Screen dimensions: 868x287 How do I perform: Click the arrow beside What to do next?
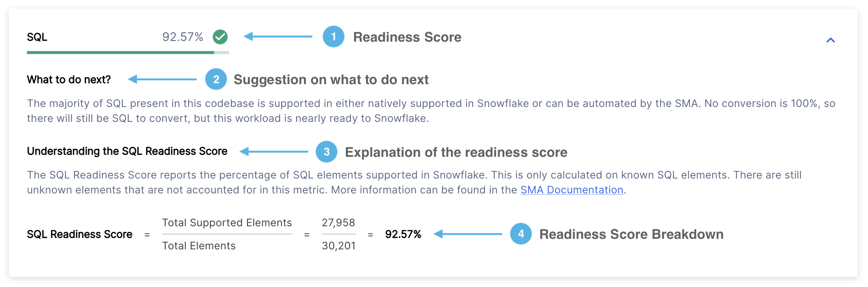(x=162, y=79)
